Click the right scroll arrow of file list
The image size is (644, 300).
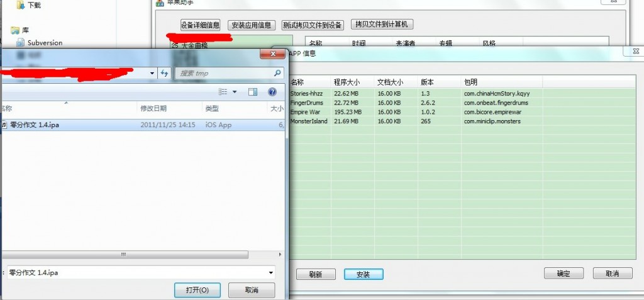[280, 255]
